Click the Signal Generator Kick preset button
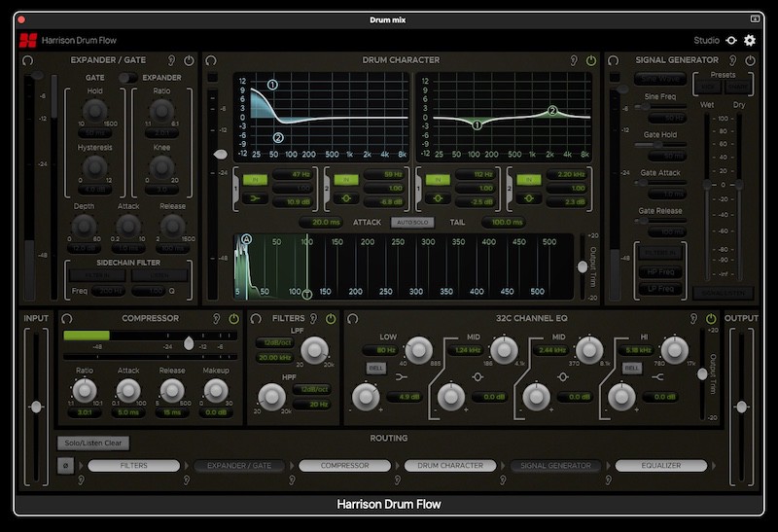This screenshot has width=778, height=532. (708, 88)
